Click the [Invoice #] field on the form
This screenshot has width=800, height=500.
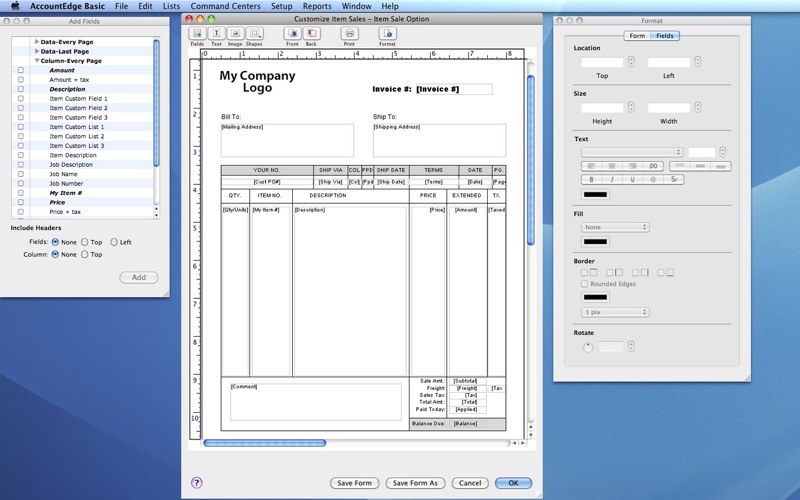pyautogui.click(x=454, y=89)
